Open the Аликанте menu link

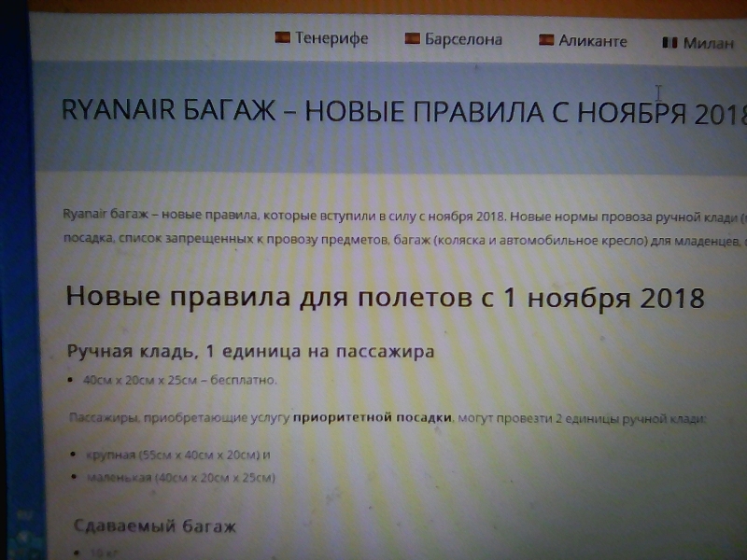(593, 41)
